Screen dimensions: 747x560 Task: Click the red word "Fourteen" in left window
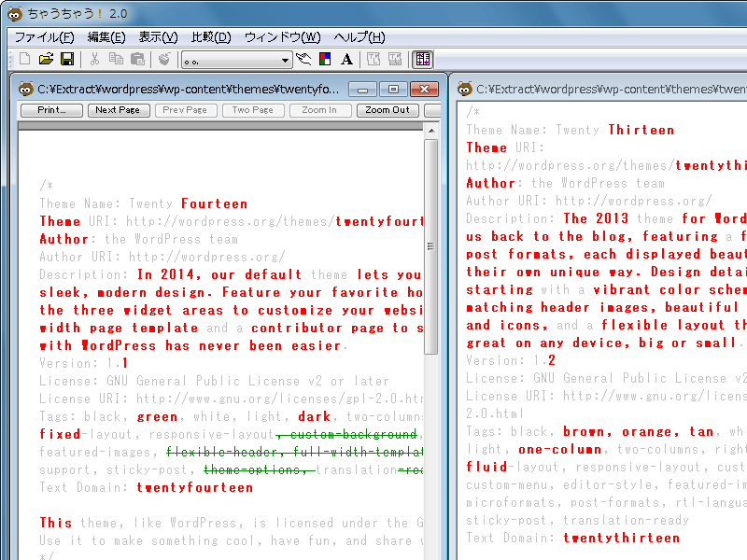(x=215, y=203)
